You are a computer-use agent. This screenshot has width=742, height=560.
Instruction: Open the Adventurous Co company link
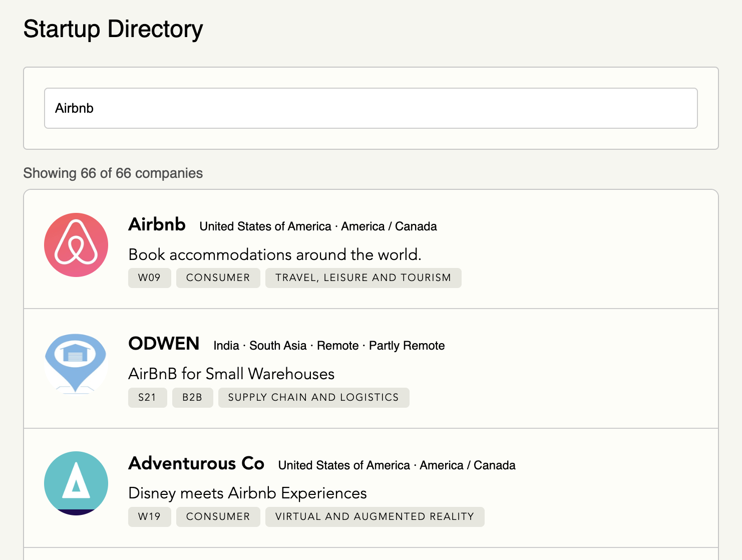coord(196,463)
